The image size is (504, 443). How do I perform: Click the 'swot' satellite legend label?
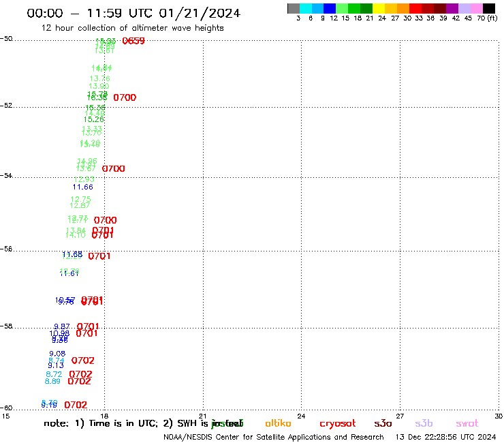pyautogui.click(x=467, y=423)
